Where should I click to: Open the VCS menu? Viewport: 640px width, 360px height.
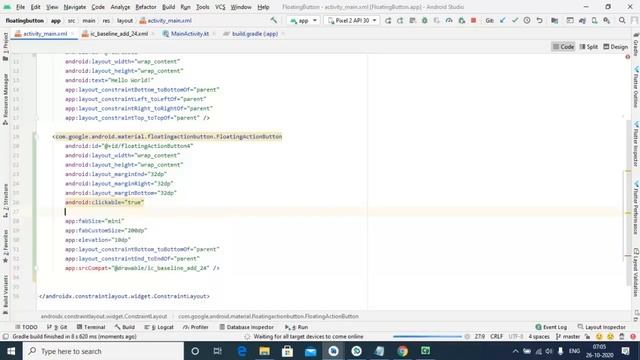coord(220,7)
